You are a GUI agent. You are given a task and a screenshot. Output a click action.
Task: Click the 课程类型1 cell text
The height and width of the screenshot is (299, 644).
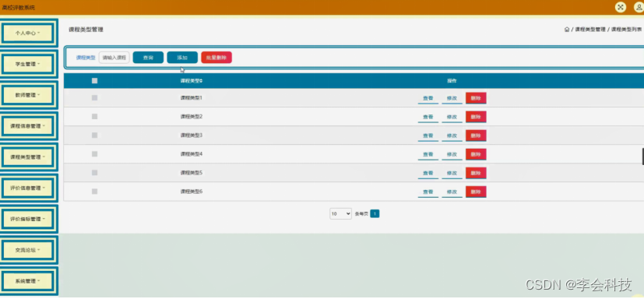tap(192, 98)
